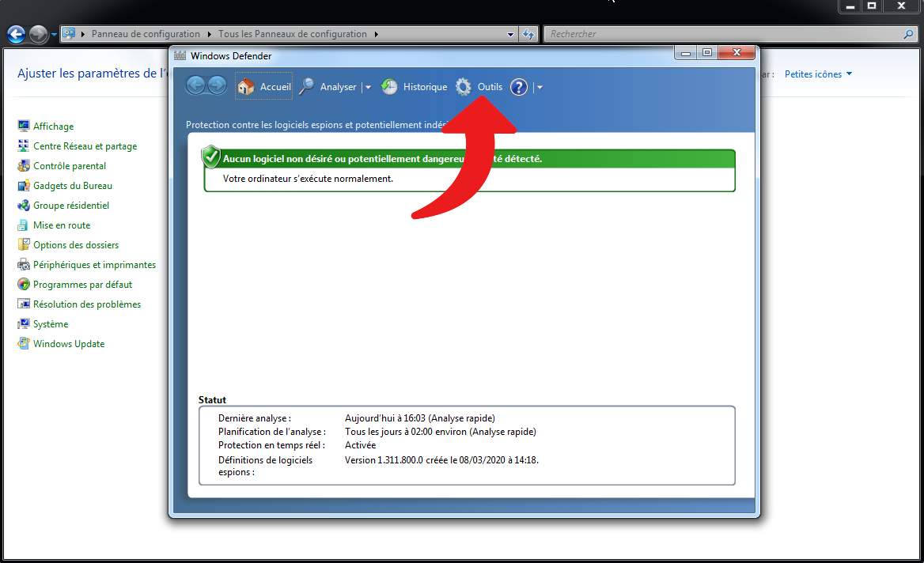Click Tous les Panneaux de configuration breadcrumb

pyautogui.click(x=292, y=34)
